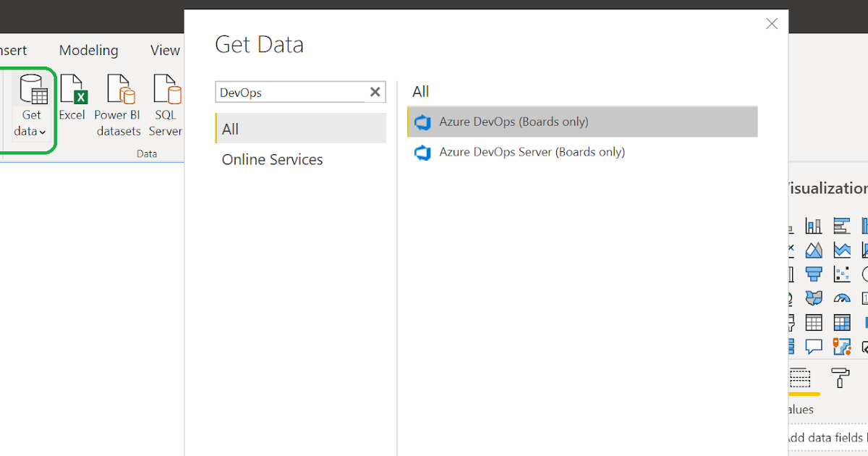Select the Scatter chart visual

pyautogui.click(x=841, y=274)
